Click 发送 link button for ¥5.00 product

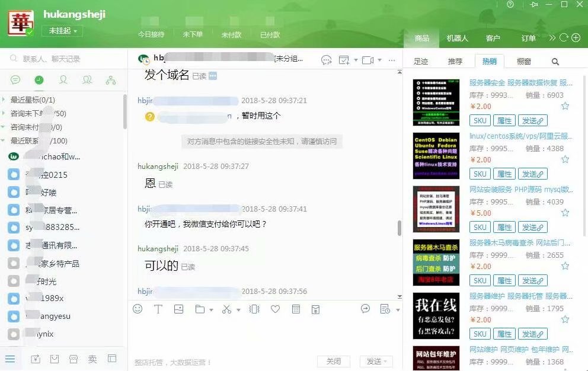click(532, 227)
